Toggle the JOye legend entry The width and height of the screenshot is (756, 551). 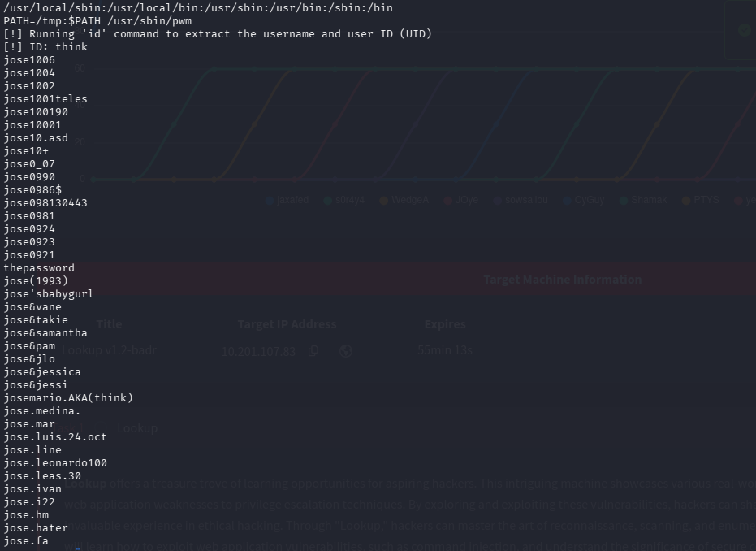[x=466, y=200]
